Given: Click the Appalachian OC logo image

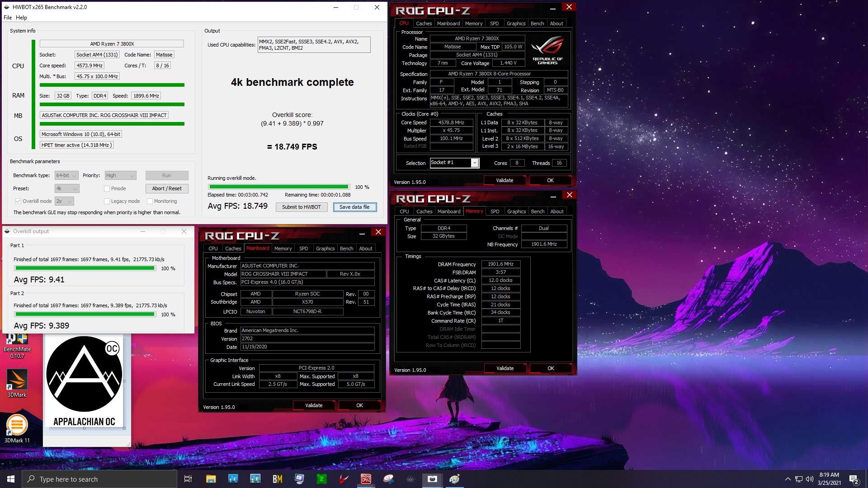Looking at the screenshot, I should [85, 382].
